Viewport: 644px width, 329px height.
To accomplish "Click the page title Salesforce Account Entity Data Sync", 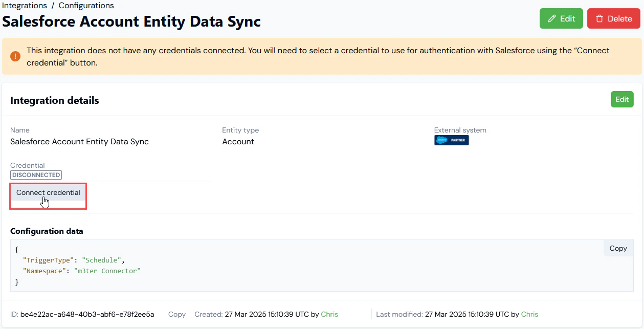I will click(x=131, y=22).
